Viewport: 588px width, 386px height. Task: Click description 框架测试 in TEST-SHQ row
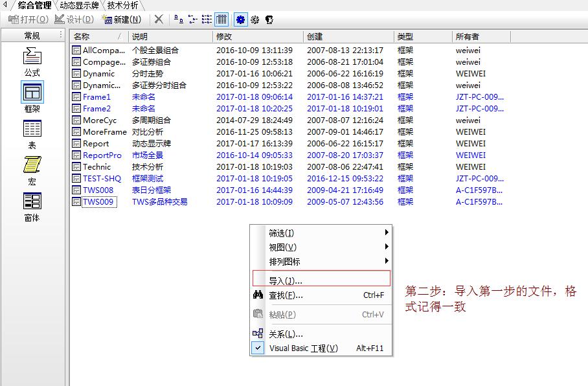pos(148,178)
